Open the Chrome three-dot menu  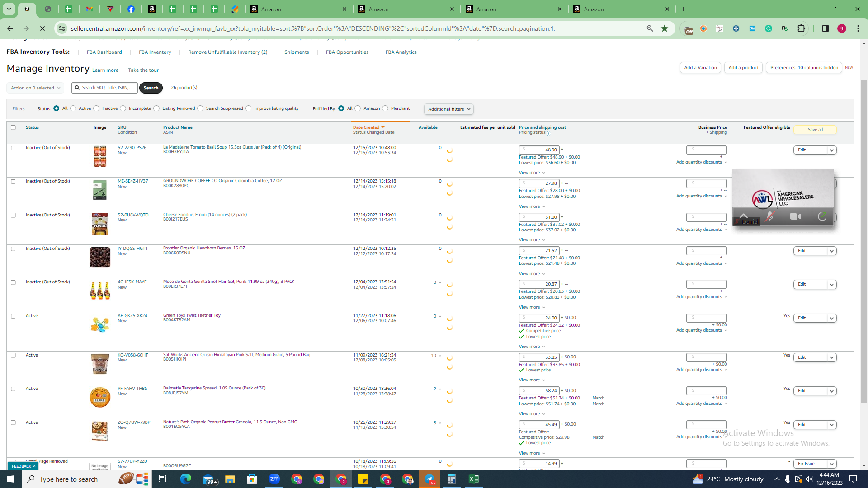[858, 28]
